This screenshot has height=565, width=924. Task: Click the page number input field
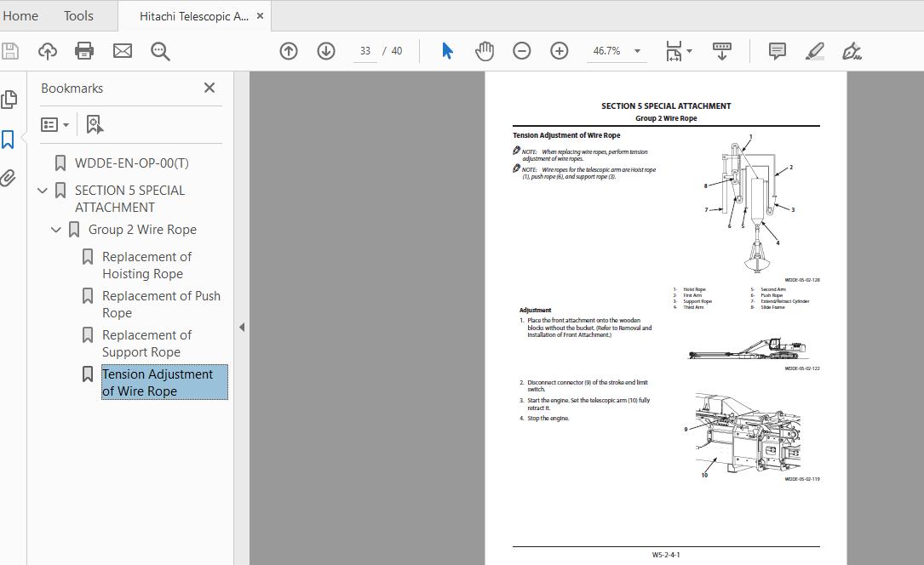(365, 51)
